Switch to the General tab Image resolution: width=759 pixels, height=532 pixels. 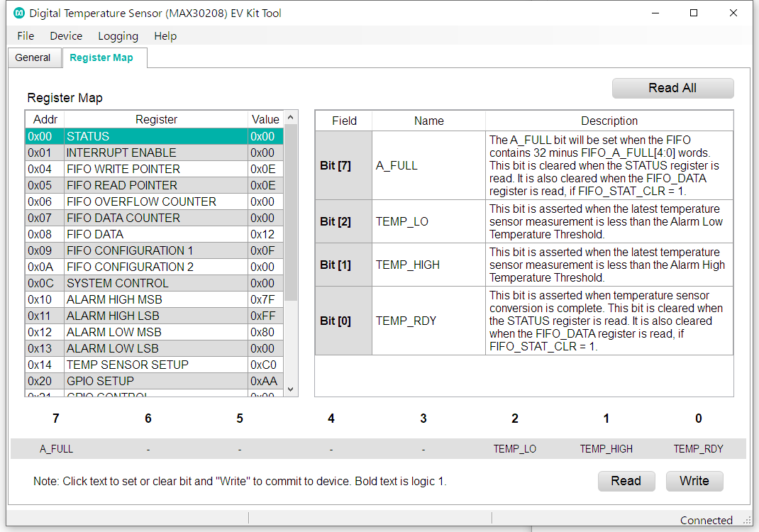point(33,57)
